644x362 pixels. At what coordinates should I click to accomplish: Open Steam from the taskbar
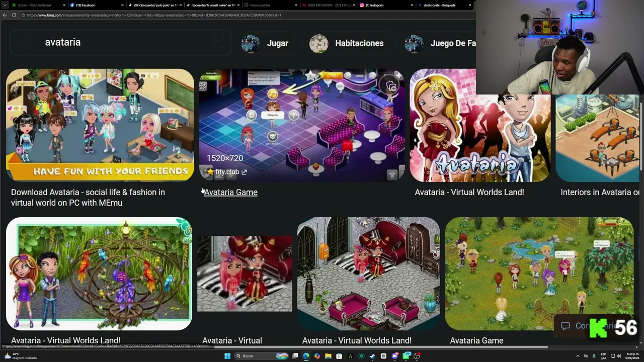click(x=372, y=356)
